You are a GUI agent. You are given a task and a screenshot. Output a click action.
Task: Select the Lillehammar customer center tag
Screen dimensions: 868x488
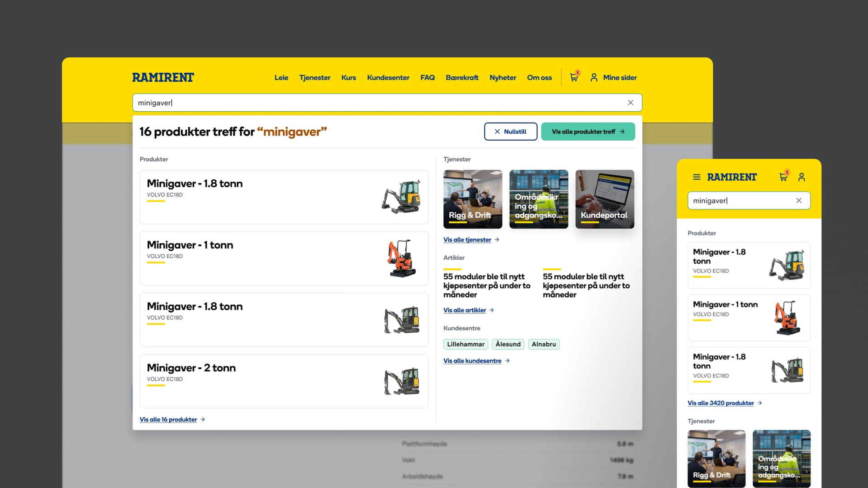pos(466,344)
